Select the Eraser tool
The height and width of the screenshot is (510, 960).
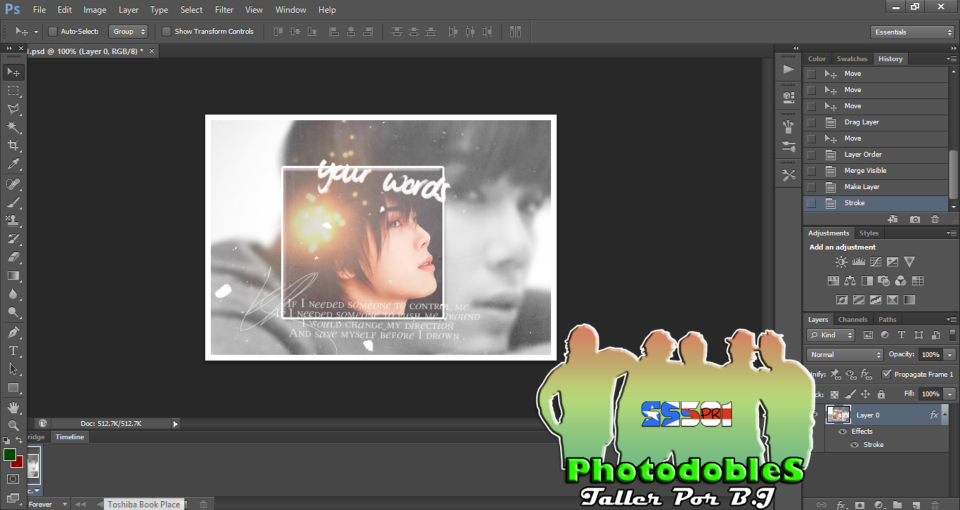point(13,257)
